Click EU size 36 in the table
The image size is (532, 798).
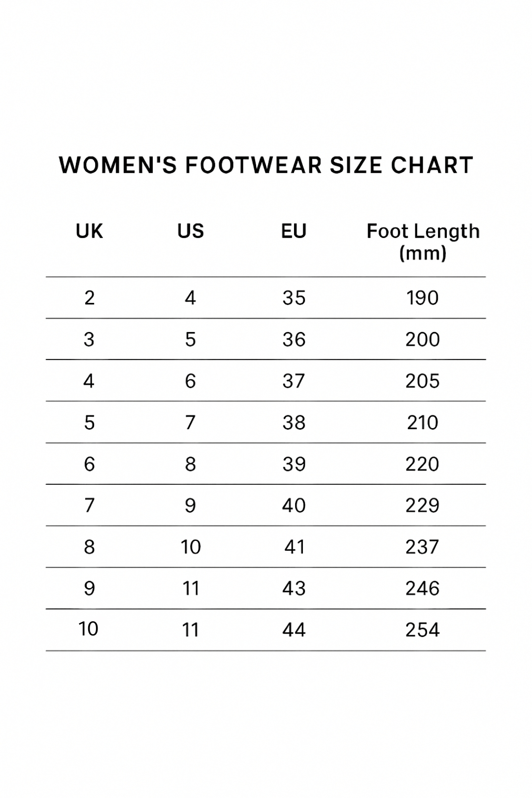(294, 339)
